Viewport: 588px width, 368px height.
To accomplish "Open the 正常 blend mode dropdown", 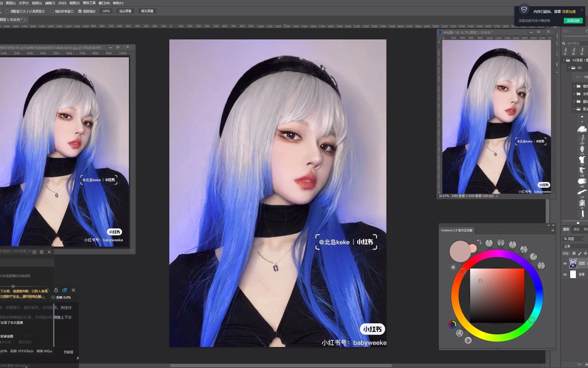I will 575,246.
